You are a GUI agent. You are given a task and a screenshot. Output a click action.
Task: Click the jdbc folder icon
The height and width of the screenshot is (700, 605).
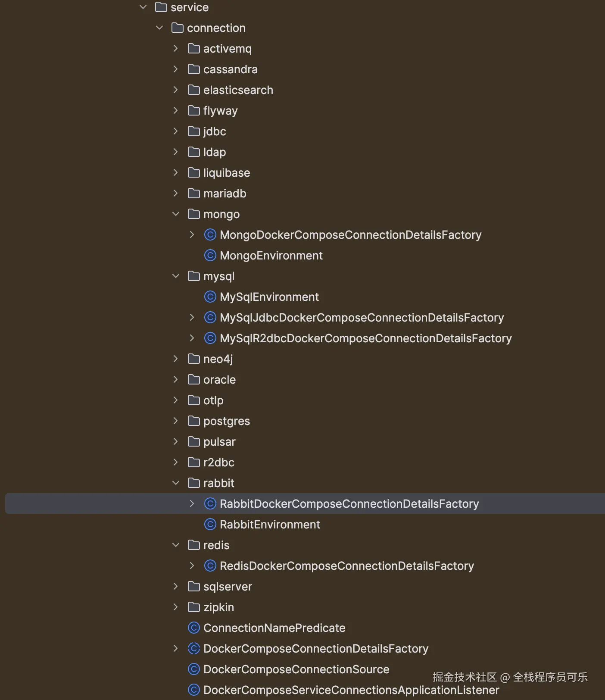(194, 131)
